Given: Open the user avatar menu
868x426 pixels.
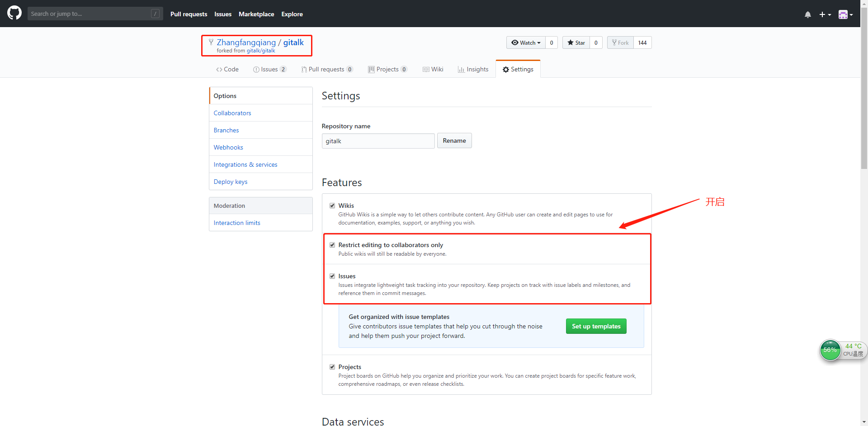Looking at the screenshot, I should click(x=845, y=14).
